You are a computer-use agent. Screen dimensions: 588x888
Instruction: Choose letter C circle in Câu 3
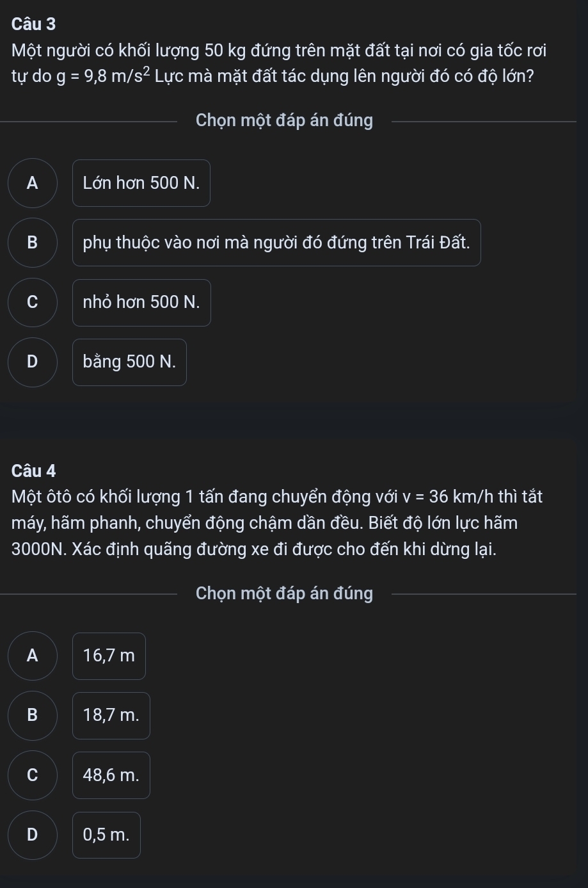pyautogui.click(x=33, y=303)
